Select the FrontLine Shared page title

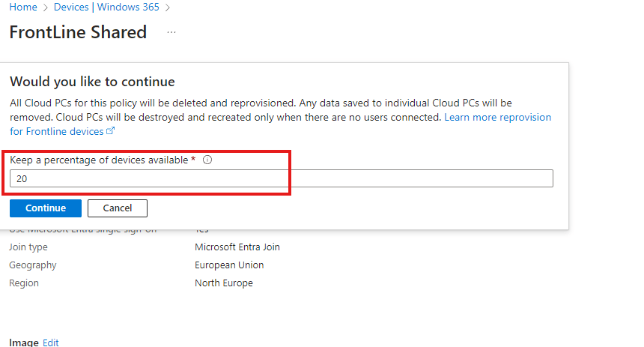click(x=78, y=33)
